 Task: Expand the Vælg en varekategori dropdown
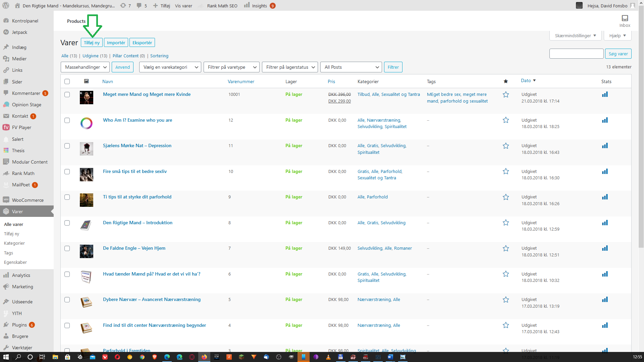click(x=170, y=67)
